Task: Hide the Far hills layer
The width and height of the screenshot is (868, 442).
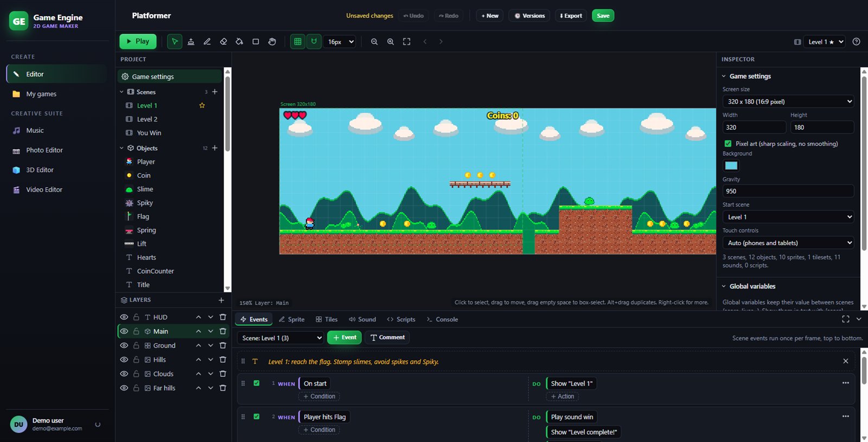Action: (x=124, y=388)
